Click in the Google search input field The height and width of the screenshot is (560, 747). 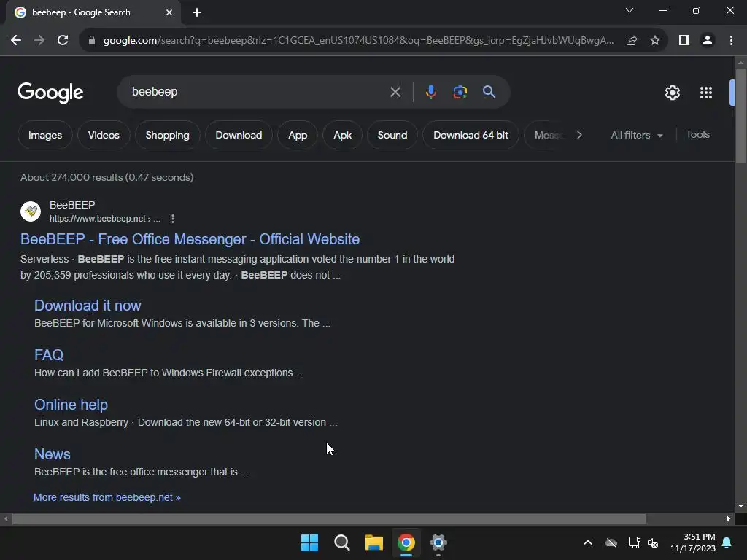[x=258, y=91]
